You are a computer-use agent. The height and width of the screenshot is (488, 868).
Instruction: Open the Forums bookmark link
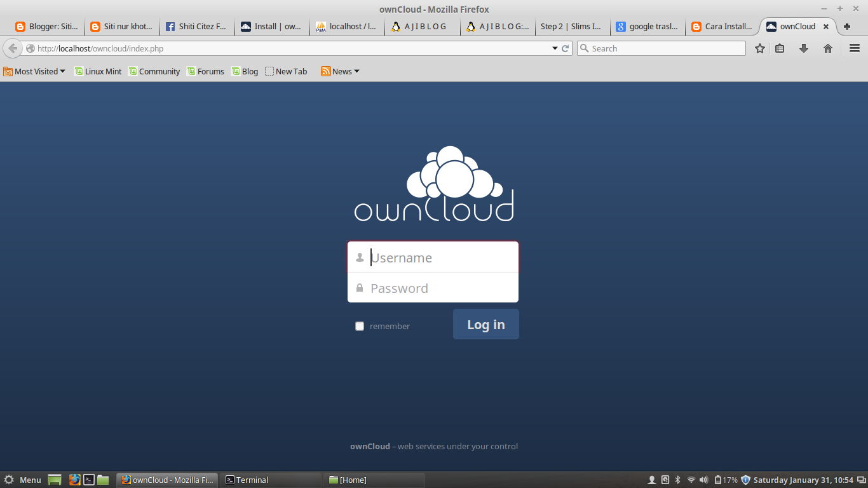205,71
